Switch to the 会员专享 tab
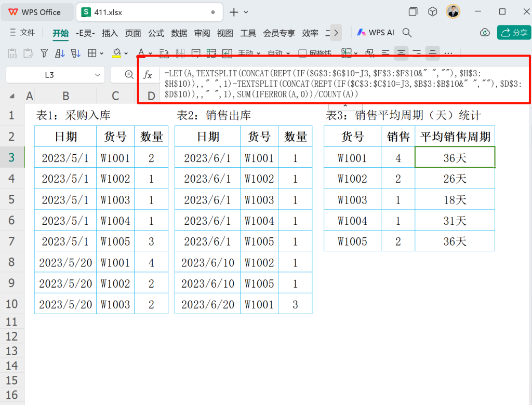This screenshot has width=532, height=405. click(279, 33)
